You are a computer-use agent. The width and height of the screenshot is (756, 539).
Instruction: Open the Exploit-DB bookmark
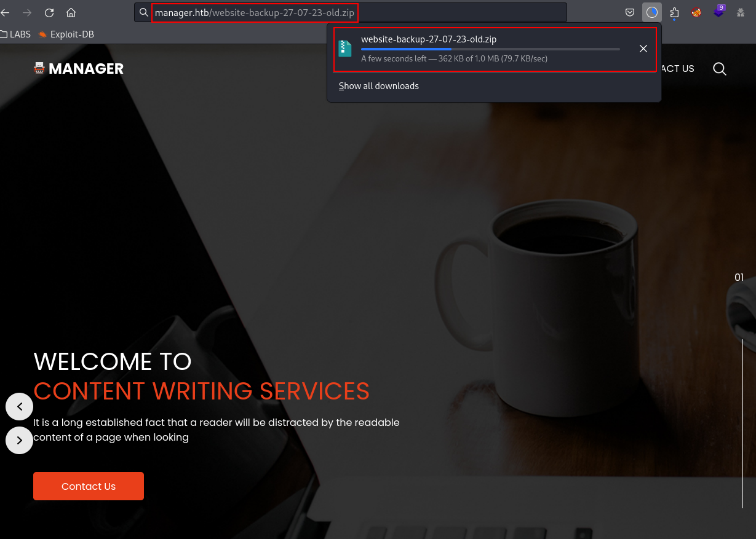[66, 34]
